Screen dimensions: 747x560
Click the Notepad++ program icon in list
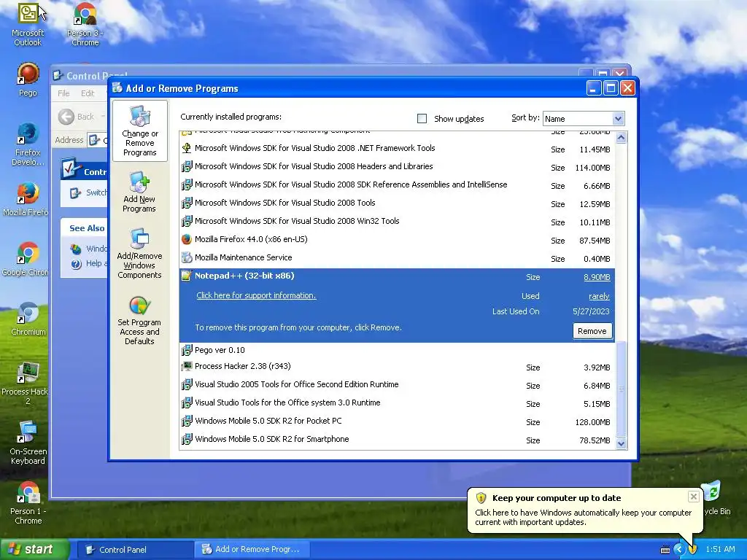pos(187,276)
